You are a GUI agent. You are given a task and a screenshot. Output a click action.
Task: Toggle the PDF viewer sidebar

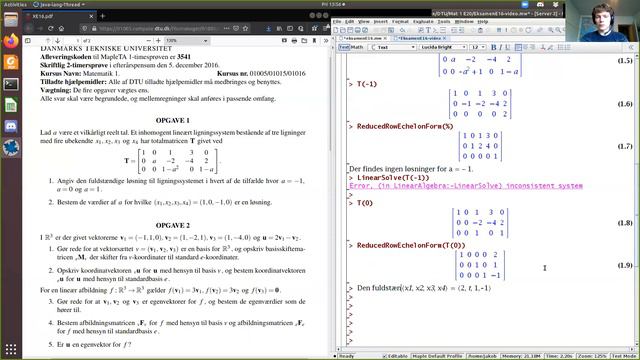pos(28,41)
